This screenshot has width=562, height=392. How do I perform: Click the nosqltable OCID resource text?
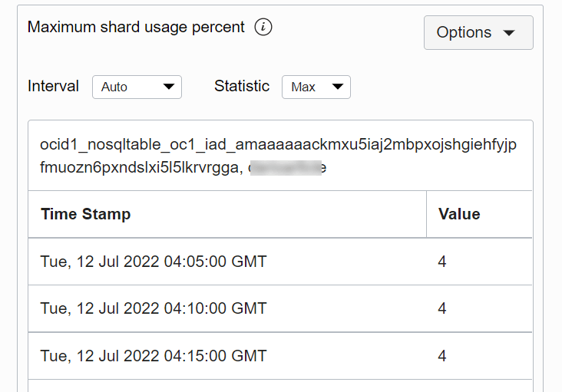click(278, 146)
